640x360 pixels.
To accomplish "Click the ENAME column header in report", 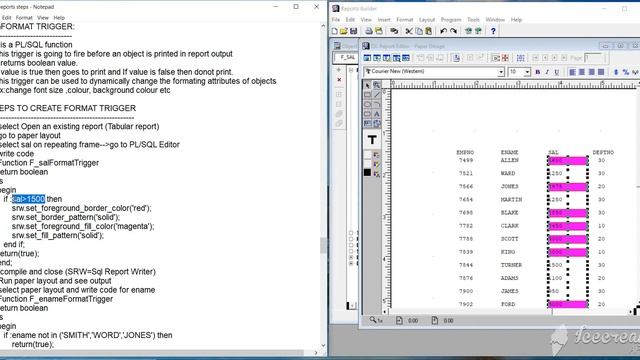I will 509,152.
